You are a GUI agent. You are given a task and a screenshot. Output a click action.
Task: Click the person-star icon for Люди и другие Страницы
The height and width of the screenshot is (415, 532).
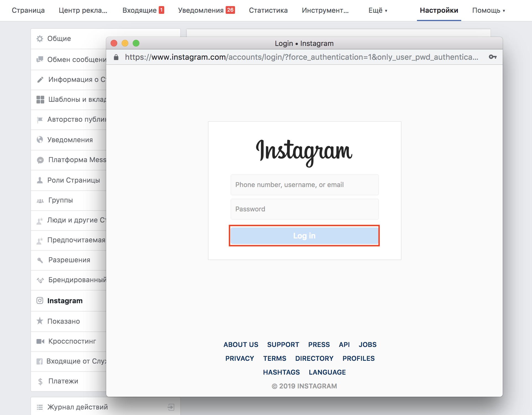click(x=40, y=221)
